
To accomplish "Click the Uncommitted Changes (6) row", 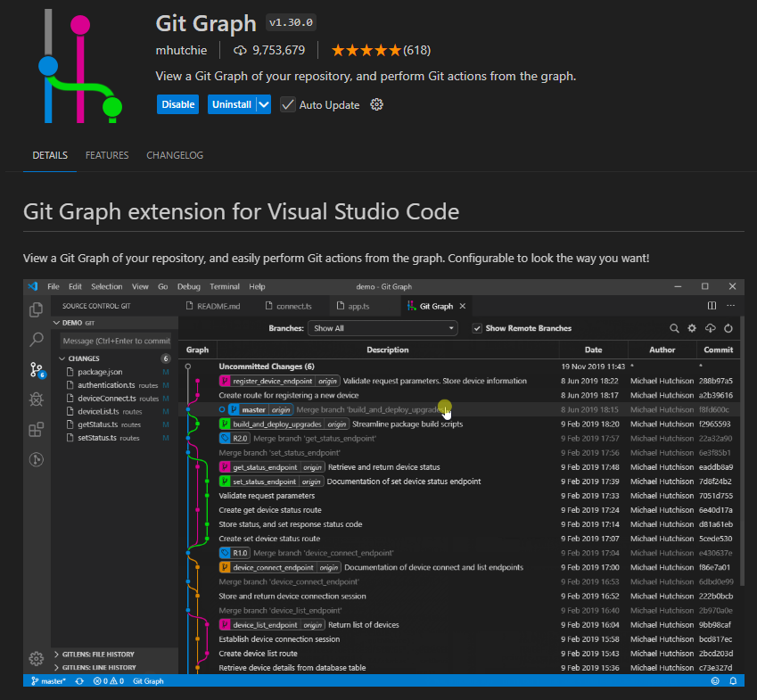I will pos(458,366).
